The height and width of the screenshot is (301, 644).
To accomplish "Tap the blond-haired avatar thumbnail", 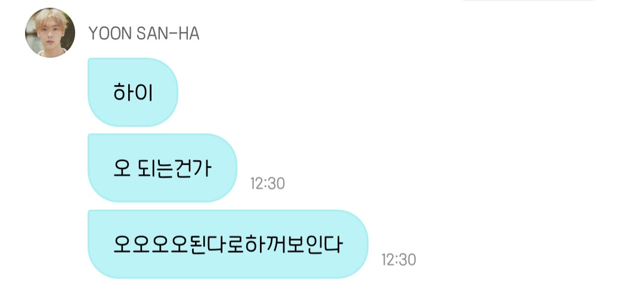I will (x=50, y=33).
